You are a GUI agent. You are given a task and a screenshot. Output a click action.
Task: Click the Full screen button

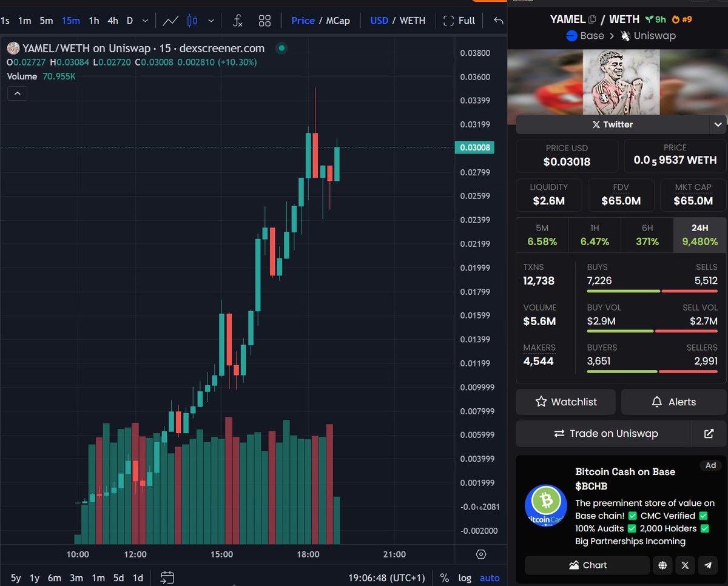459,21
